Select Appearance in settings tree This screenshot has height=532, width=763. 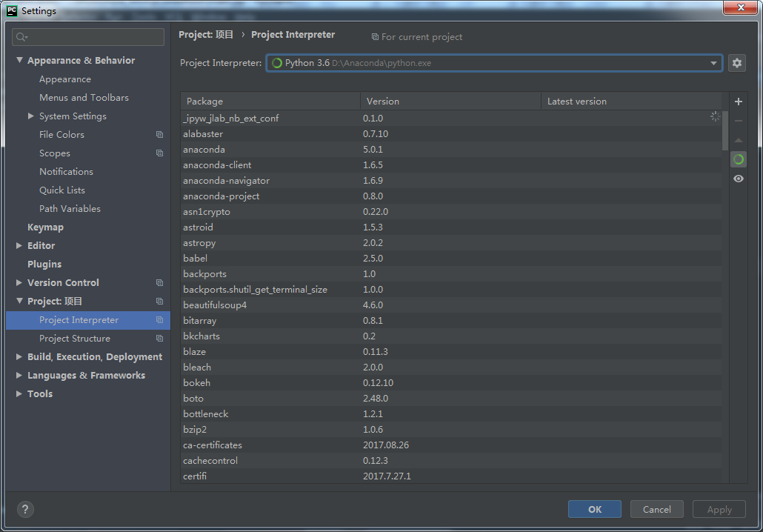pos(64,79)
